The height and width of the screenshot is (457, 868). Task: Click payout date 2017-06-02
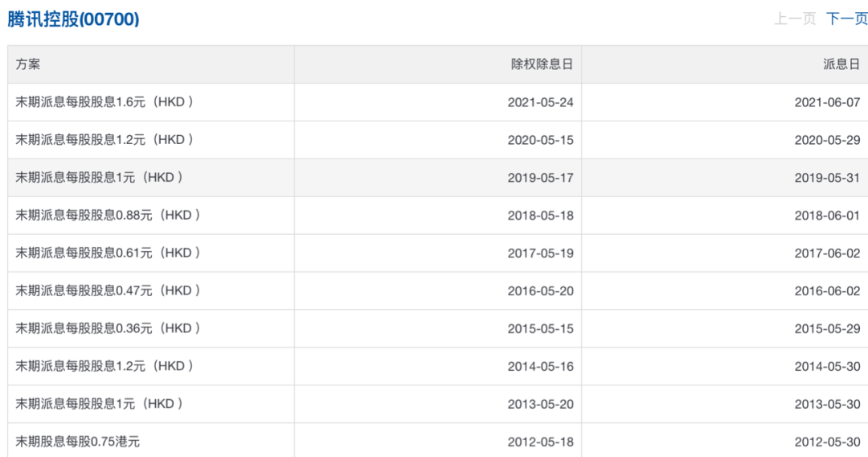click(x=827, y=253)
